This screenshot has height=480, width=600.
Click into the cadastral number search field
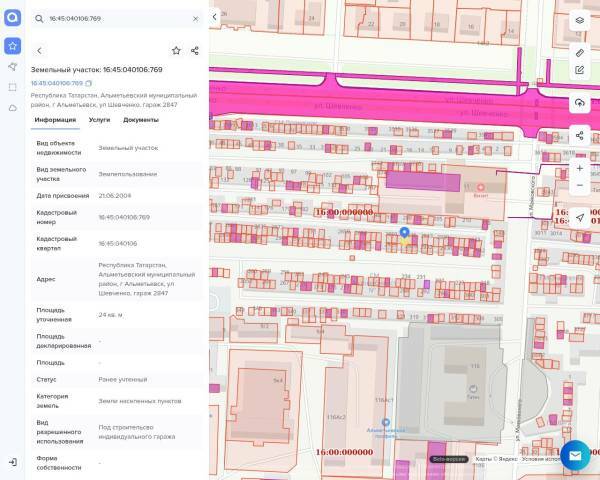pyautogui.click(x=115, y=18)
